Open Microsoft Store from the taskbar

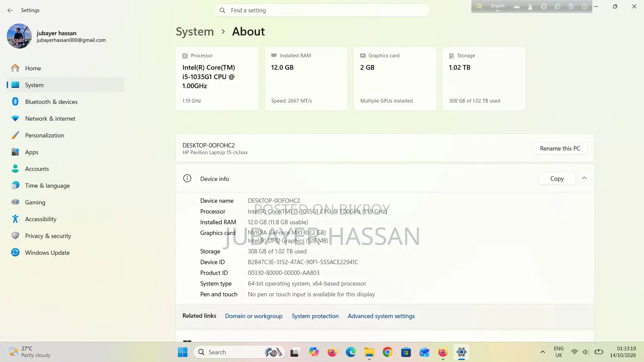pyautogui.click(x=406, y=352)
